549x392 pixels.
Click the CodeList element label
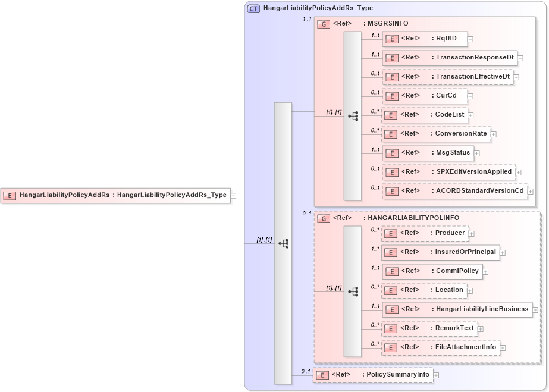(447, 115)
